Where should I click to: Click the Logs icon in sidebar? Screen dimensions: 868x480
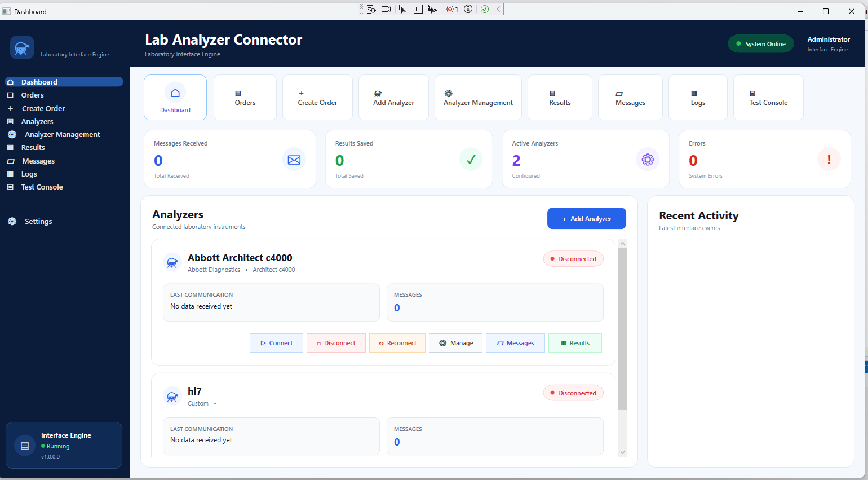10,174
